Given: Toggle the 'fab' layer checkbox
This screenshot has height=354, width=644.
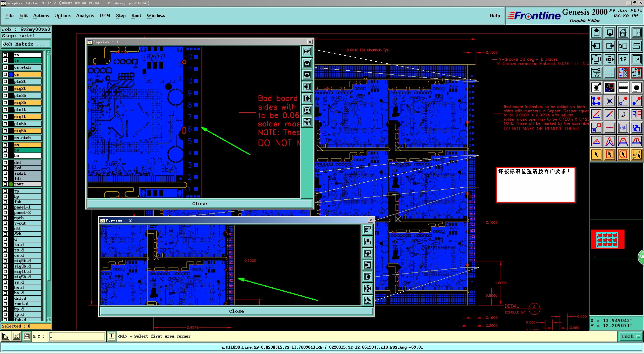Looking at the screenshot, I should [x=5, y=202].
